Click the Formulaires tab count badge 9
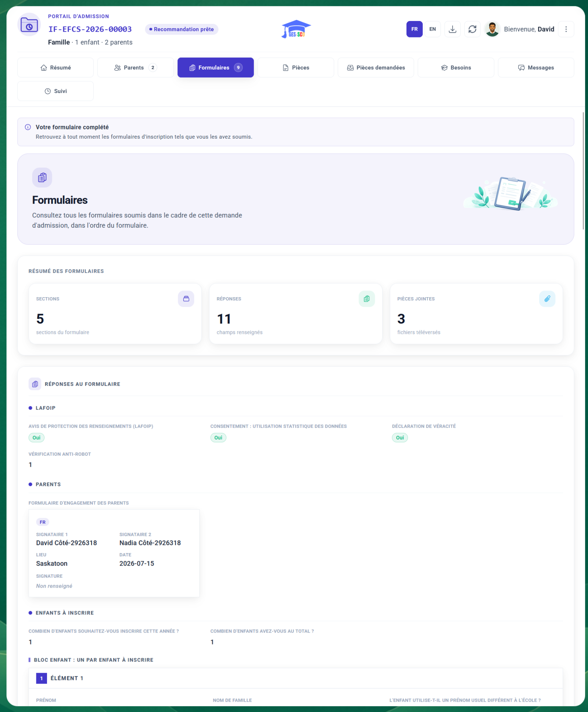588x712 pixels. coord(239,68)
